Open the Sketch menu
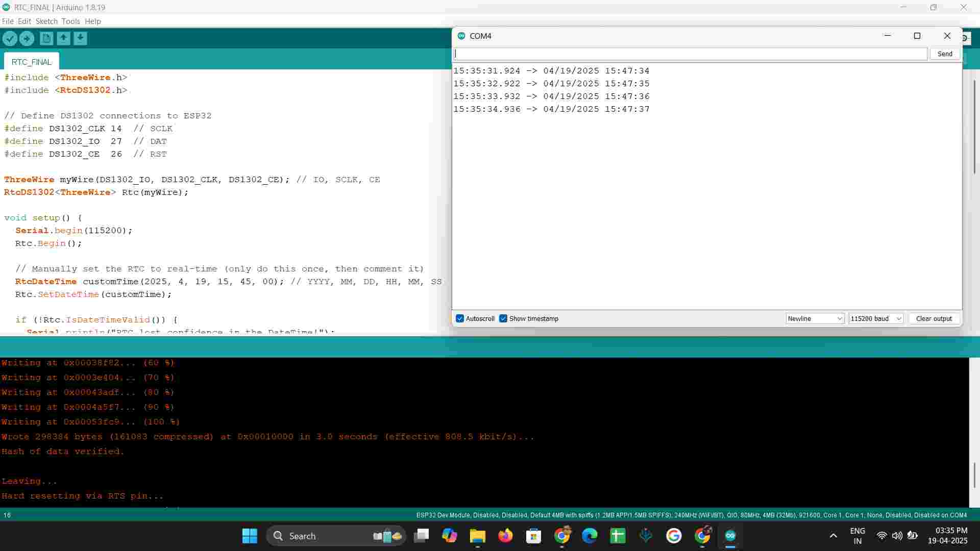The image size is (980, 551). pyautogui.click(x=46, y=21)
